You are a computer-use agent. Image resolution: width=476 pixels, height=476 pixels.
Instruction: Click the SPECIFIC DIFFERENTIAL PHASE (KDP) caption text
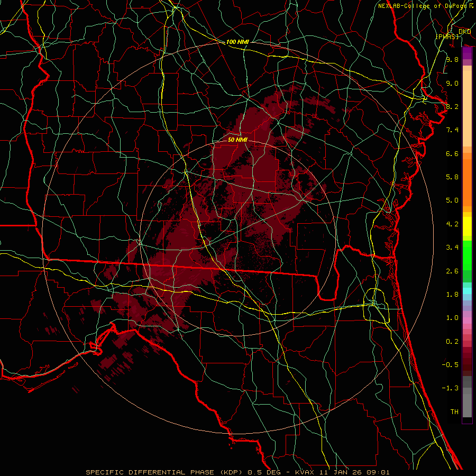pos(166,472)
